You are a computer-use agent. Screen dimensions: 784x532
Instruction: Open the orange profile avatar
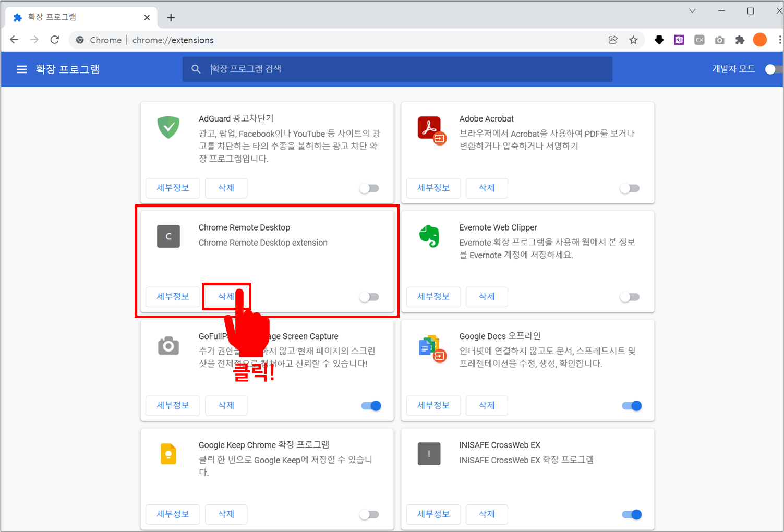[760, 40]
